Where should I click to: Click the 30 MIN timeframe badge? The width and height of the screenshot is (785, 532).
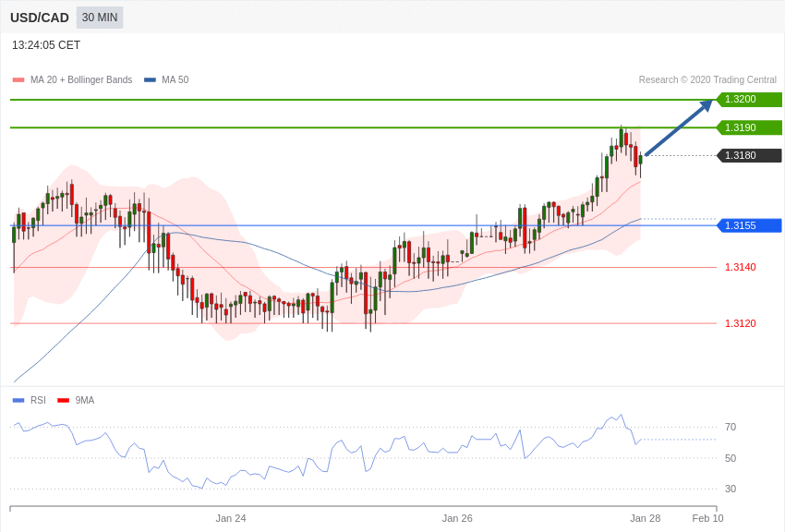pyautogui.click(x=100, y=18)
